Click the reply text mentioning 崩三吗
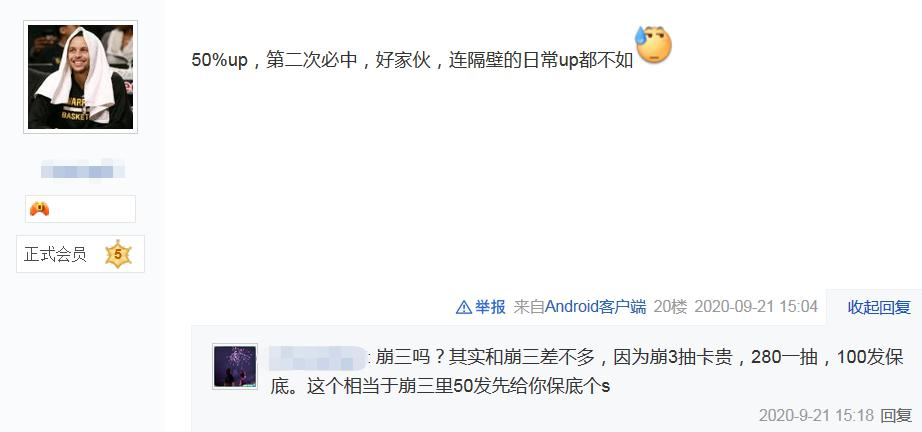The image size is (922, 432). coord(588,372)
